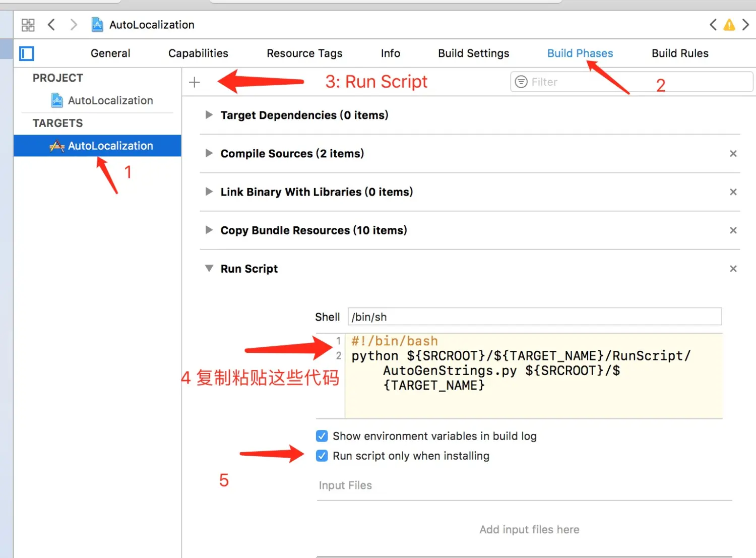This screenshot has height=558, width=756.
Task: Switch to the Info tab
Action: (391, 53)
